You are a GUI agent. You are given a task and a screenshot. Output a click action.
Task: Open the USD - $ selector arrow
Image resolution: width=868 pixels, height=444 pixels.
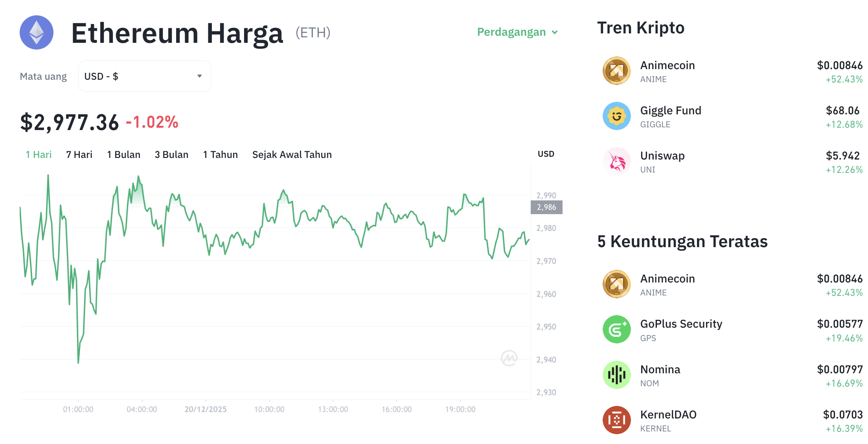click(x=199, y=76)
